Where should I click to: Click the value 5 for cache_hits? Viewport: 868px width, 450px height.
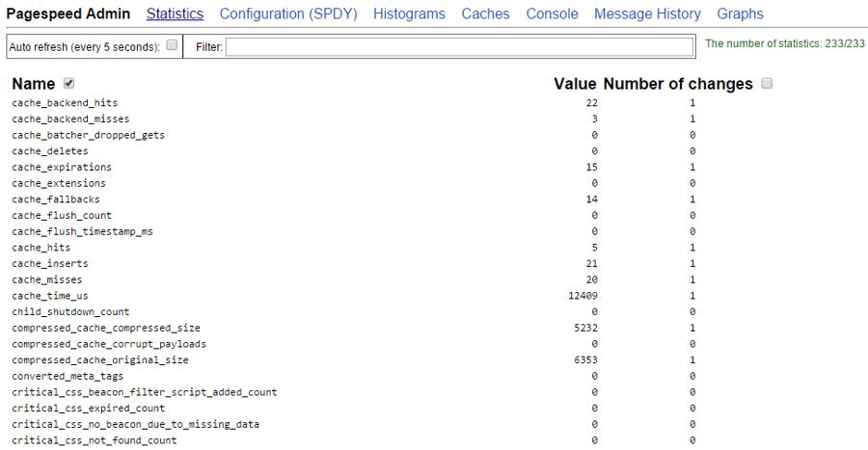(x=594, y=247)
